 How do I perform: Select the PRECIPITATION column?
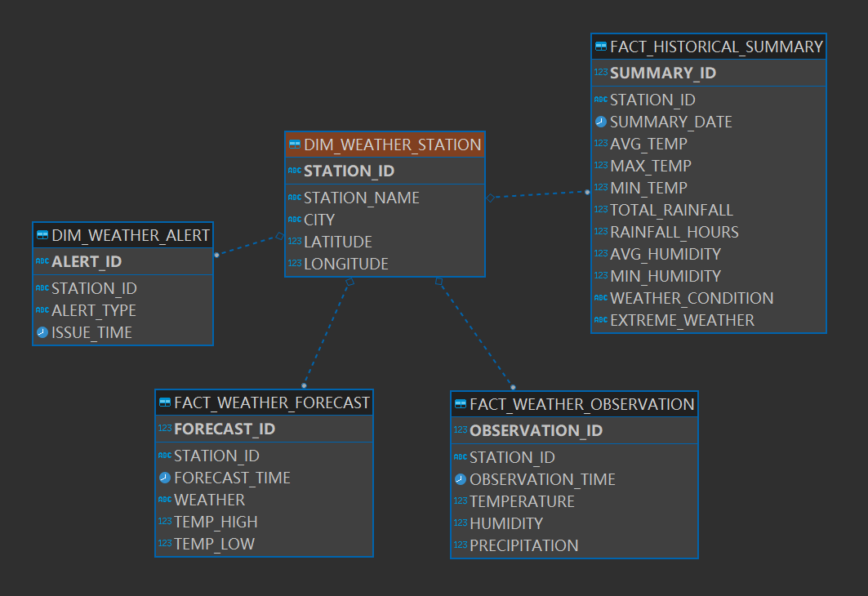[x=574, y=545]
